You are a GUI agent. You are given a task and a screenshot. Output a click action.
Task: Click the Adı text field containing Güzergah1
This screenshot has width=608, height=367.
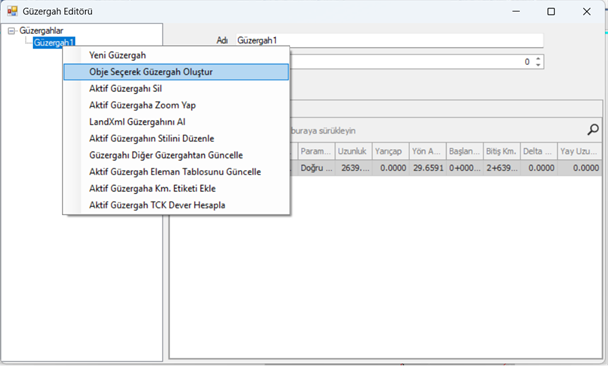(389, 40)
